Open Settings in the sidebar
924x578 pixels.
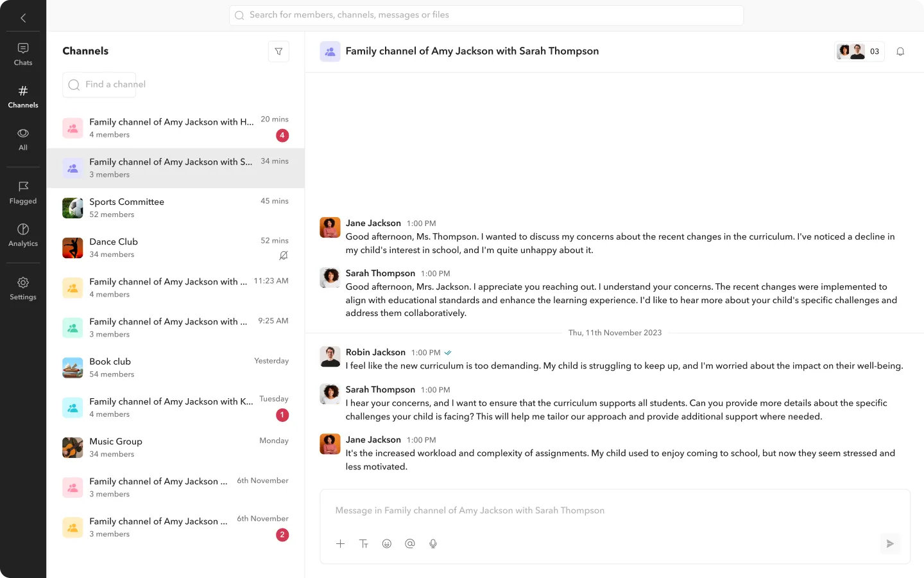23,288
